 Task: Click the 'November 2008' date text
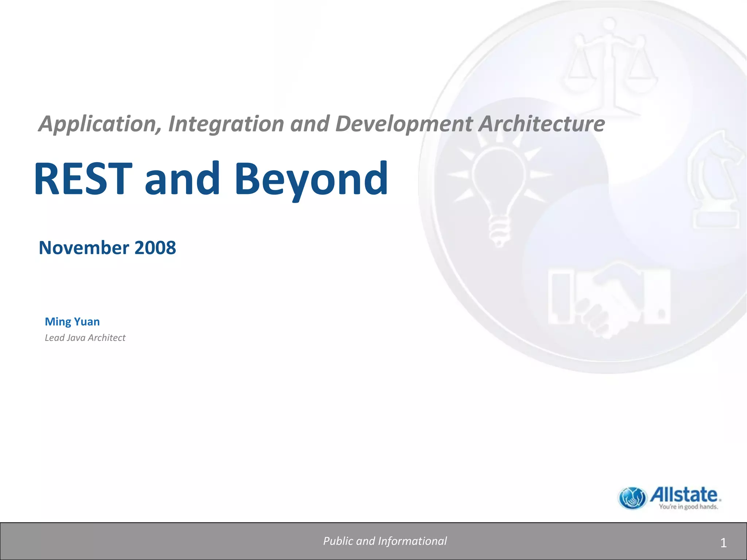click(107, 248)
